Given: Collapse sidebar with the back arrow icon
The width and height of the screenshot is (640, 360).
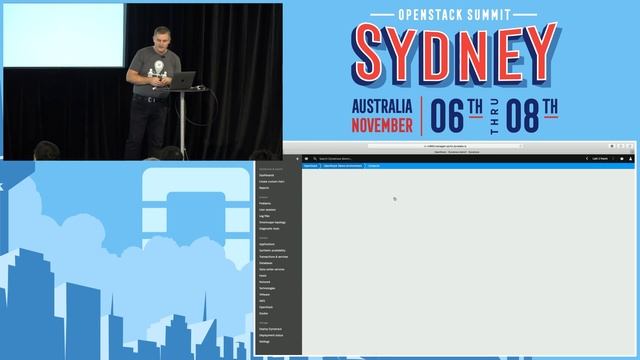Looking at the screenshot, I should [x=298, y=159].
